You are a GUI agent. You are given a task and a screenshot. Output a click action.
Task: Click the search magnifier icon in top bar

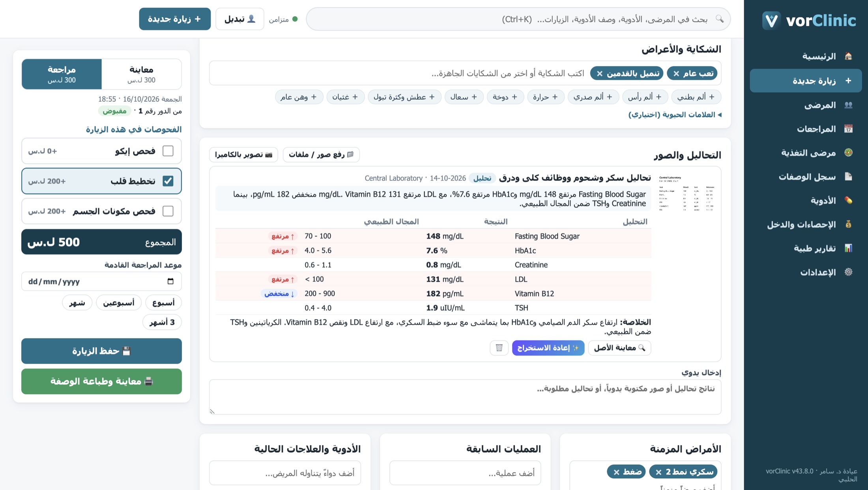720,19
